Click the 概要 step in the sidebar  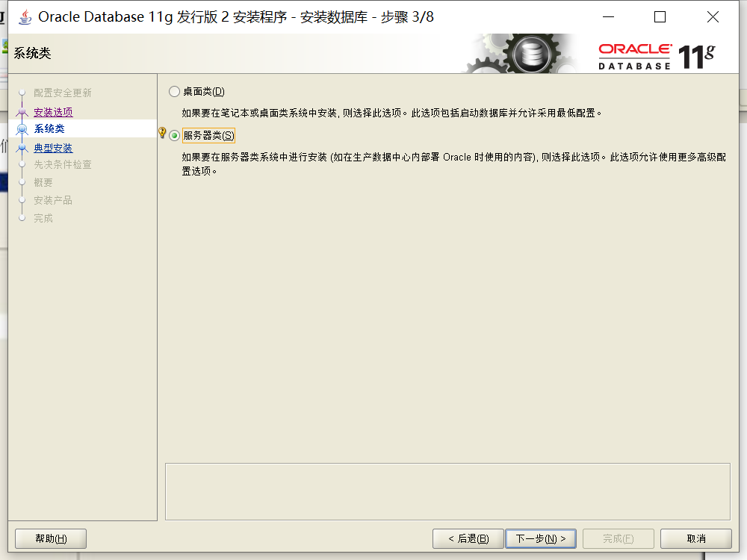point(43,182)
